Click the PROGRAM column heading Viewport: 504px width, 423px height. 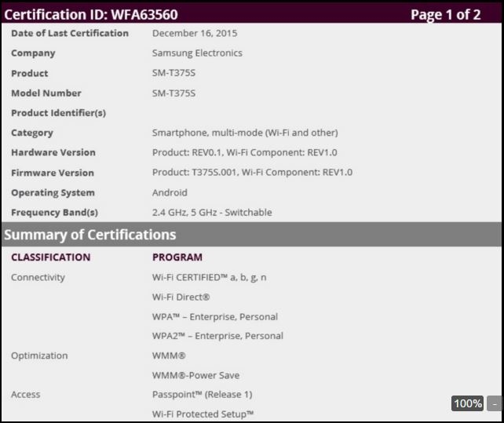click(x=177, y=257)
